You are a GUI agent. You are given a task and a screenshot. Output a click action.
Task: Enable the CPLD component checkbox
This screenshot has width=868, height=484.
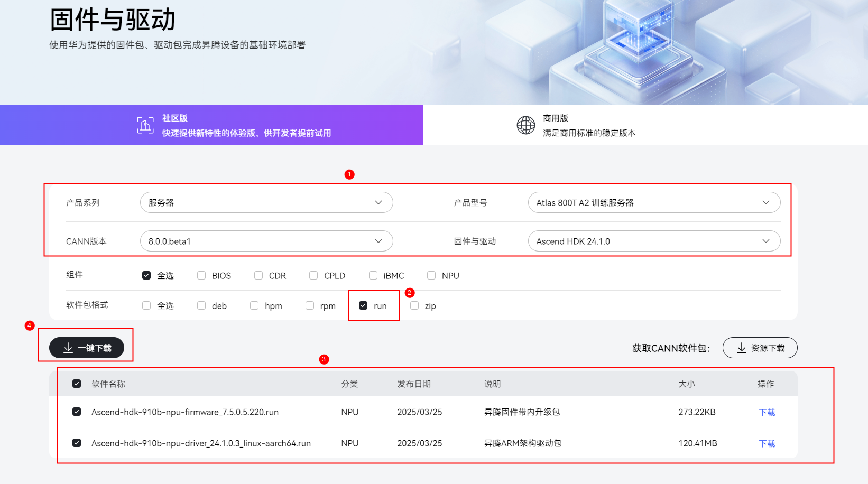313,275
